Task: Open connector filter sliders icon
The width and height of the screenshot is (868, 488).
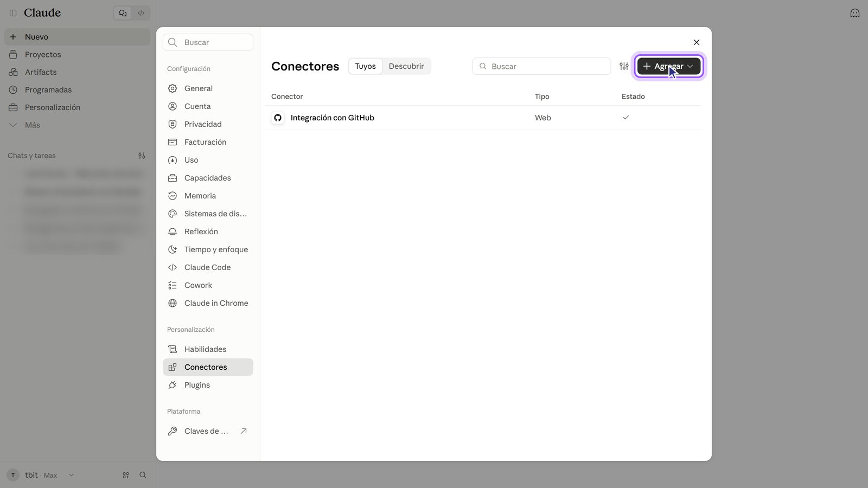Action: coord(624,66)
